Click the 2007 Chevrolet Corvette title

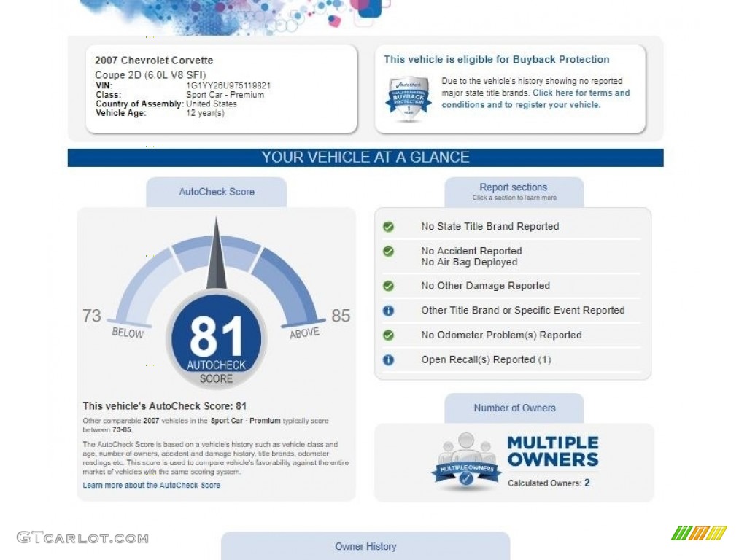pyautogui.click(x=154, y=61)
